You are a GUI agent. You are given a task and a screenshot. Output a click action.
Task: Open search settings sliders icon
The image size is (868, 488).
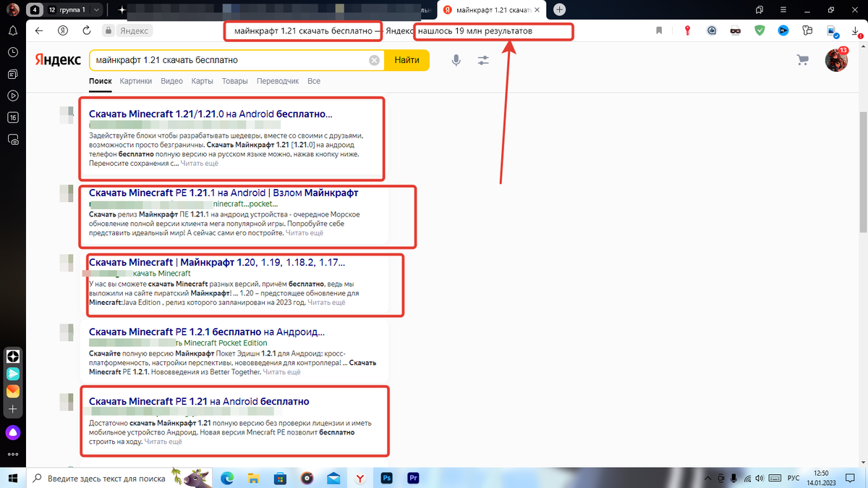click(483, 61)
